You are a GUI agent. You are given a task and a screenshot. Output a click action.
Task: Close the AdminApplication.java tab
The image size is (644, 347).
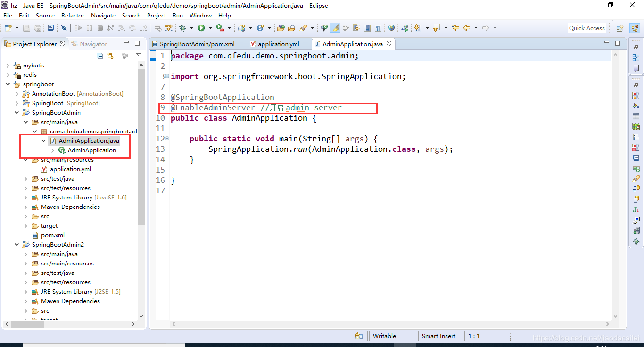(x=389, y=44)
